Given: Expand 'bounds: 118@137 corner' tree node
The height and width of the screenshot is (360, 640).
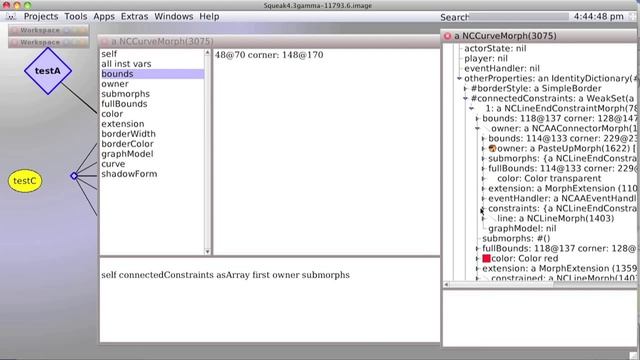Looking at the screenshot, I should tap(477, 119).
